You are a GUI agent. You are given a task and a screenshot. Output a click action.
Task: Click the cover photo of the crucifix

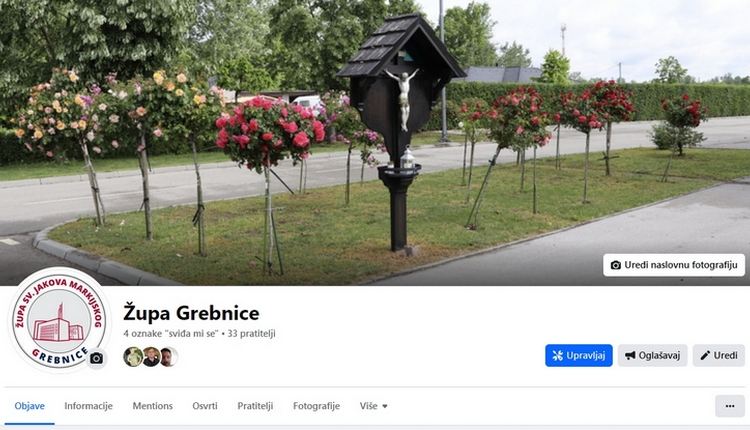coord(375,143)
